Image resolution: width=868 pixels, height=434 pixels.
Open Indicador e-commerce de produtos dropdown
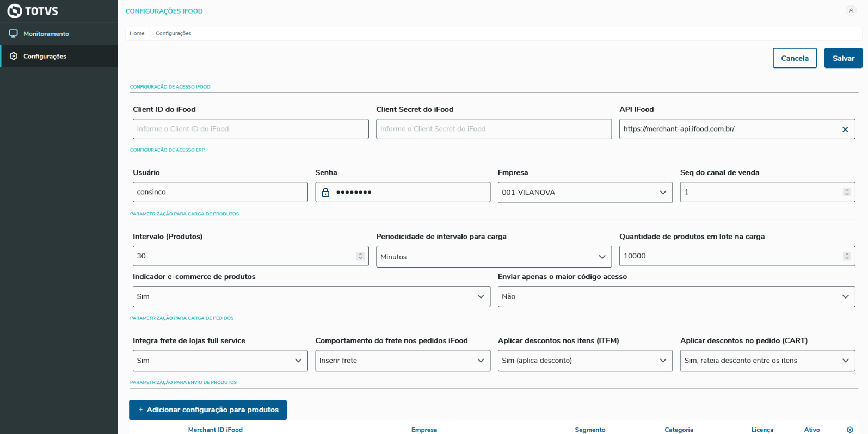point(311,296)
